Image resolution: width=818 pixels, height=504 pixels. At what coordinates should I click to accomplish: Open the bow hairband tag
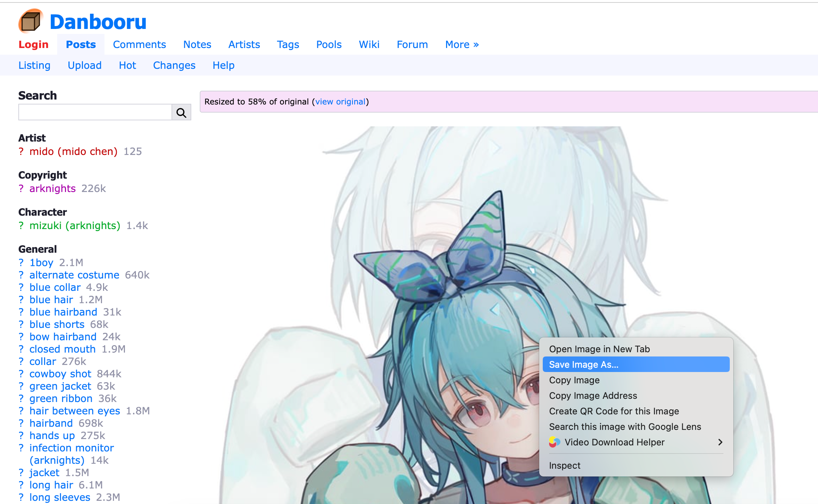coord(63,337)
